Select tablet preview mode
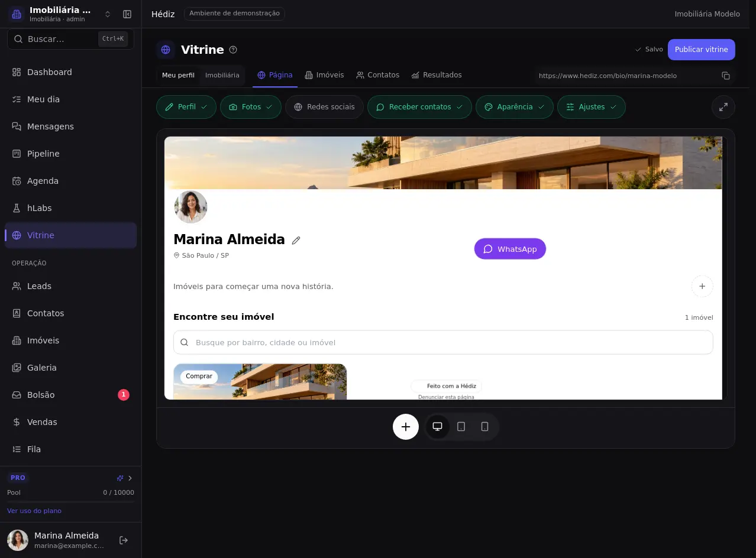 pyautogui.click(x=461, y=427)
